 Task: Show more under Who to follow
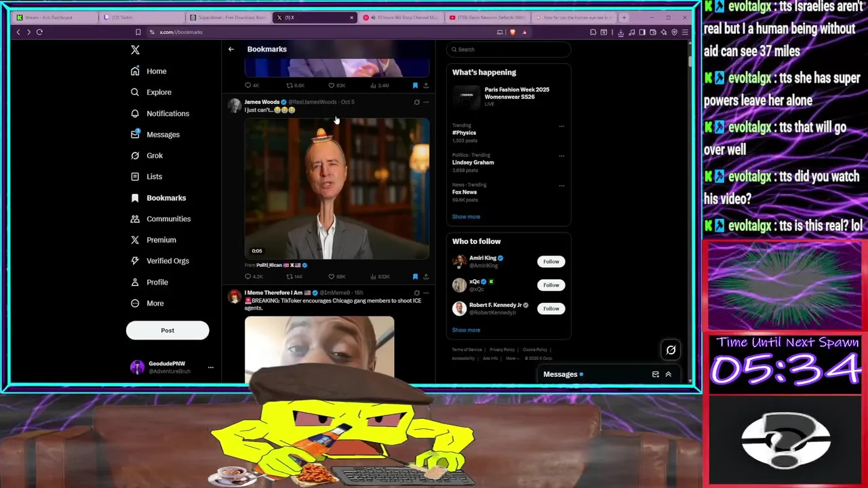[x=466, y=330]
